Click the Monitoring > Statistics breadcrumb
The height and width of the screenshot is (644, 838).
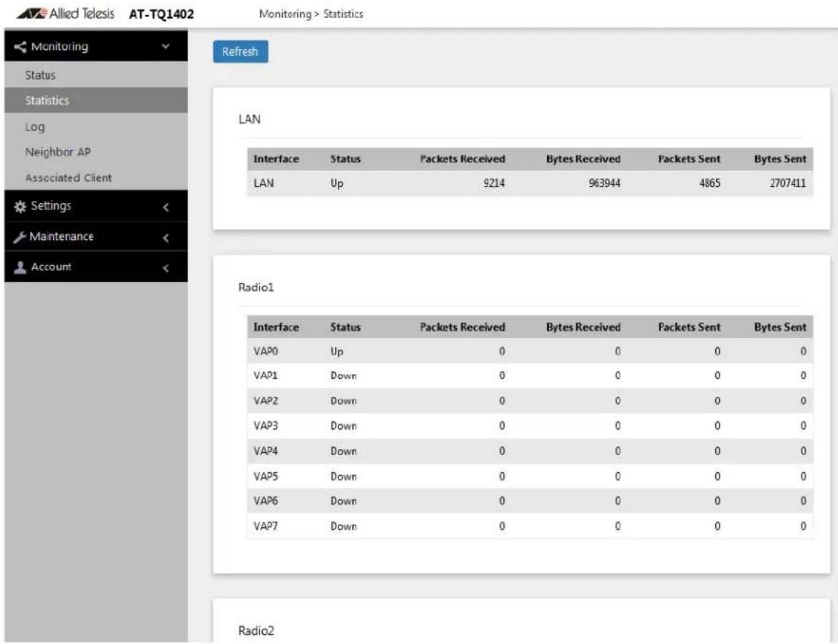(x=311, y=14)
